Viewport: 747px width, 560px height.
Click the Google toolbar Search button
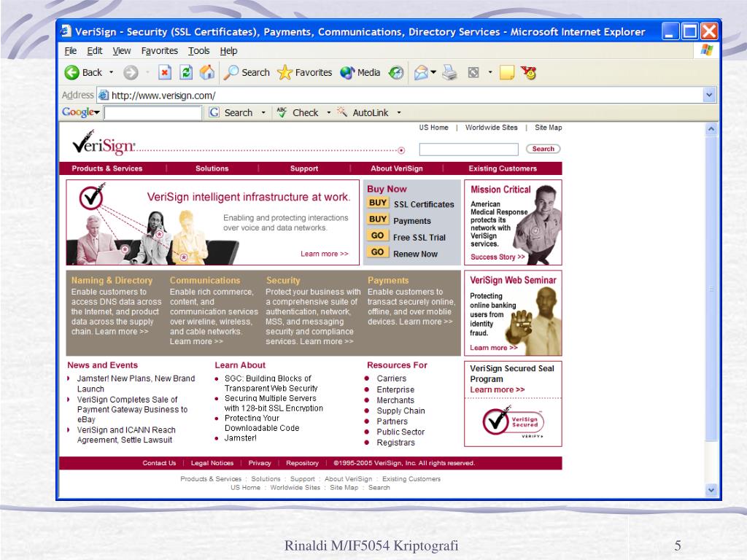(x=231, y=112)
